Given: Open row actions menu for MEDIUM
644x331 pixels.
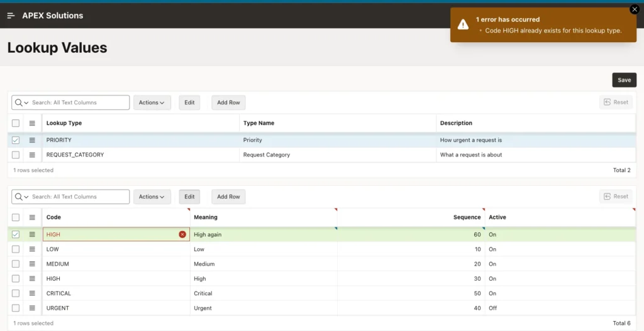Looking at the screenshot, I should [32, 264].
